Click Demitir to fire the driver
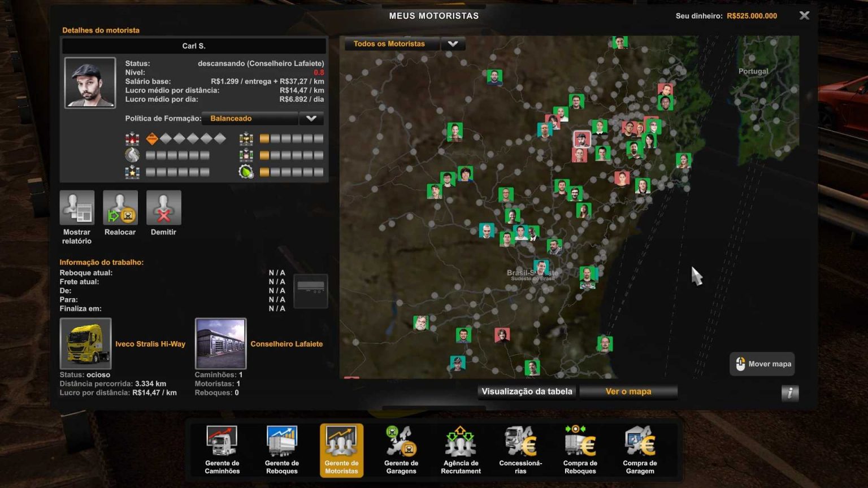 (x=163, y=208)
